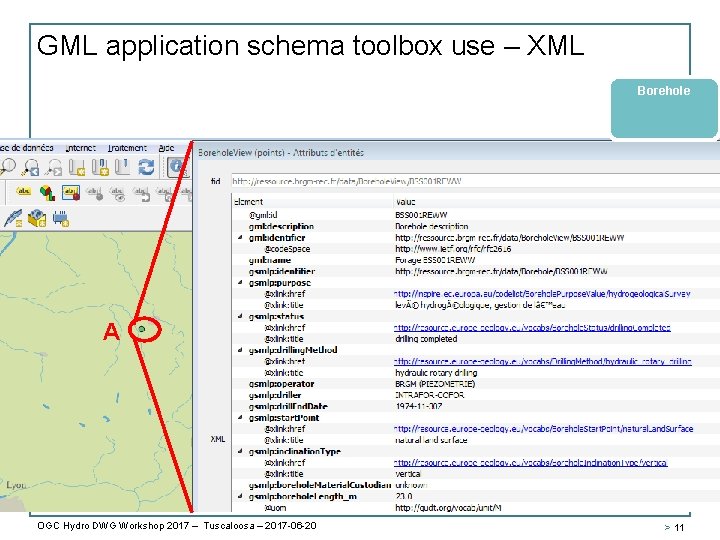Select the gsmlp:boreholeMaterialCustodian row

tap(476, 485)
